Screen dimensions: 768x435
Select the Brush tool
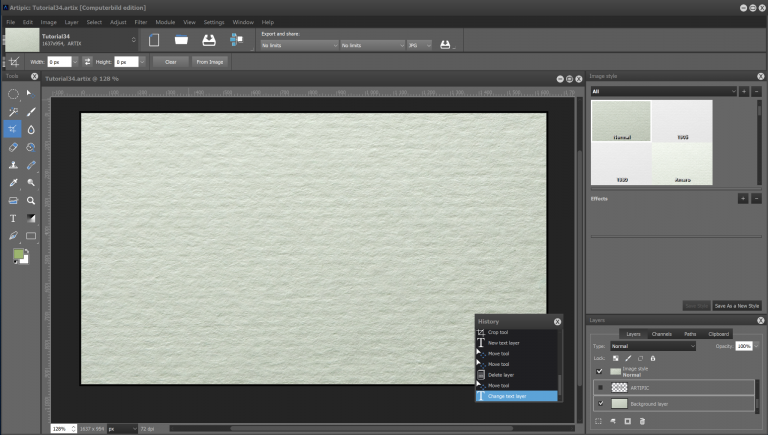tap(31, 112)
